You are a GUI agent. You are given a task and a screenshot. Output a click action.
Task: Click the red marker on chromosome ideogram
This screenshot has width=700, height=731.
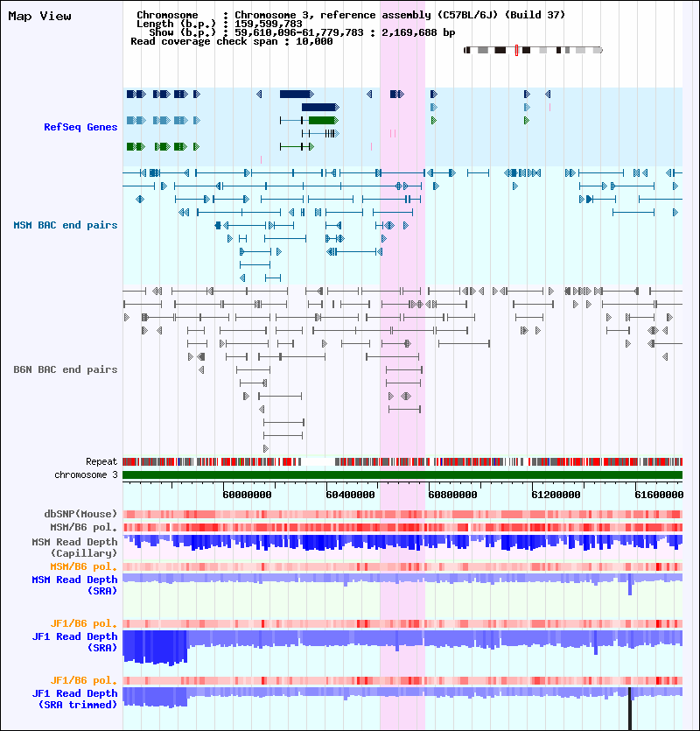click(x=516, y=51)
